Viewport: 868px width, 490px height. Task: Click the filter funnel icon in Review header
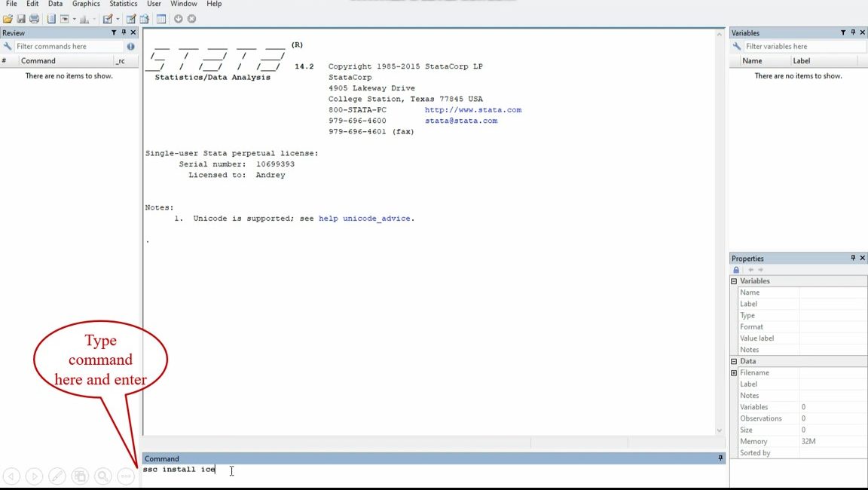coord(114,32)
